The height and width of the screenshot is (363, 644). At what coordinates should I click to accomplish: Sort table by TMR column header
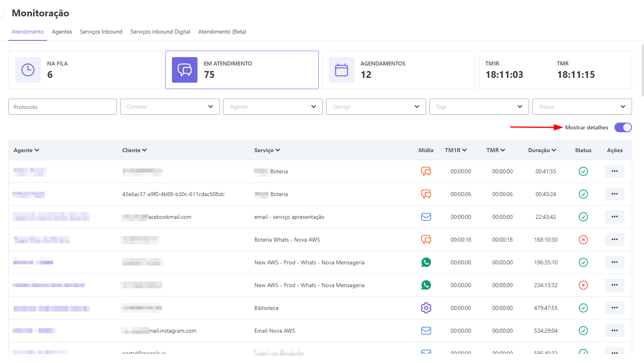[496, 150]
